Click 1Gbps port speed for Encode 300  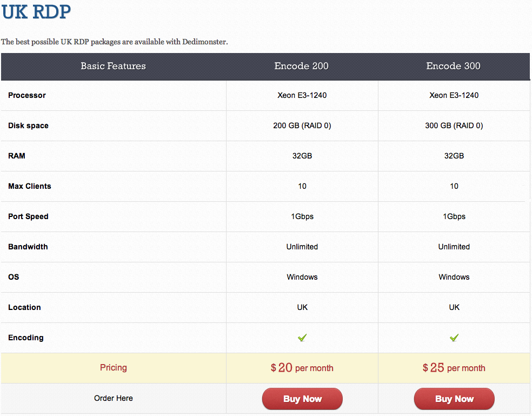coord(454,217)
